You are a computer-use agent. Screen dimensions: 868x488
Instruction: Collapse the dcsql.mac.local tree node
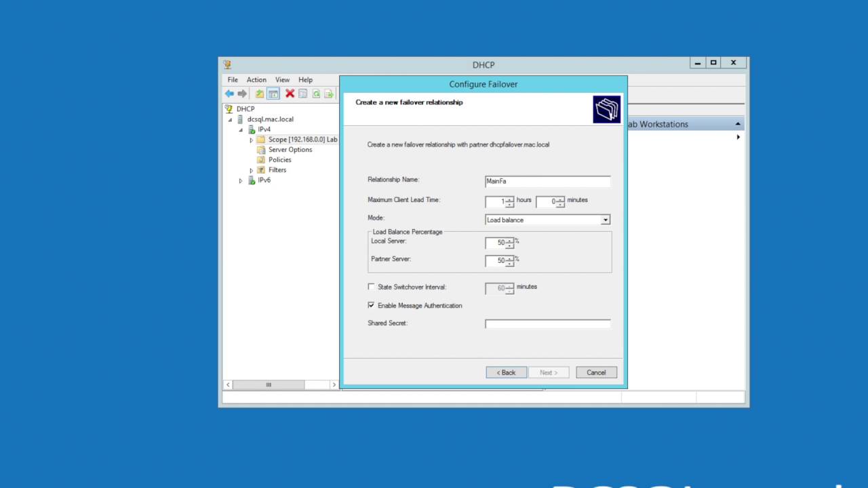230,120
